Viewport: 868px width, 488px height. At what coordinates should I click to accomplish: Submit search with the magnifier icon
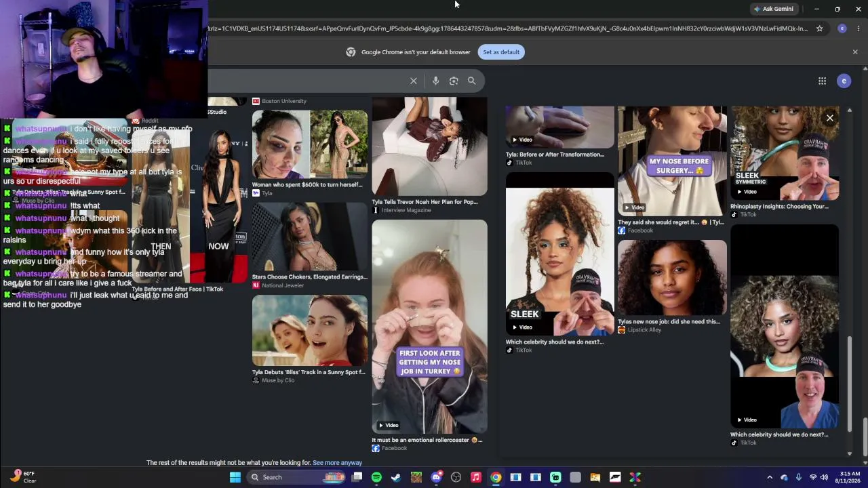point(471,81)
